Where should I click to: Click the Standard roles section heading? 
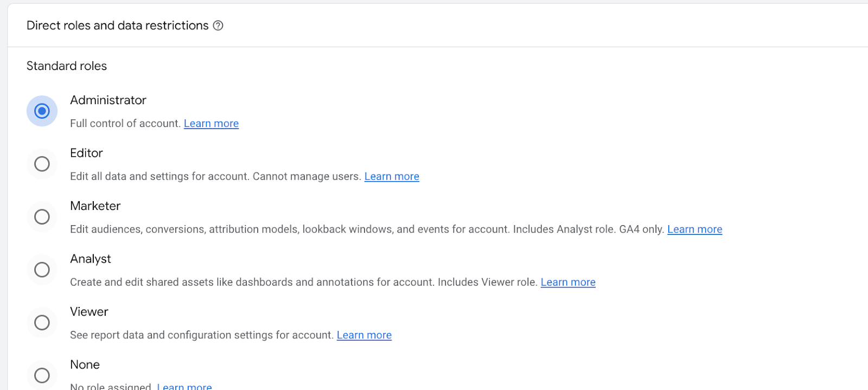coord(67,66)
